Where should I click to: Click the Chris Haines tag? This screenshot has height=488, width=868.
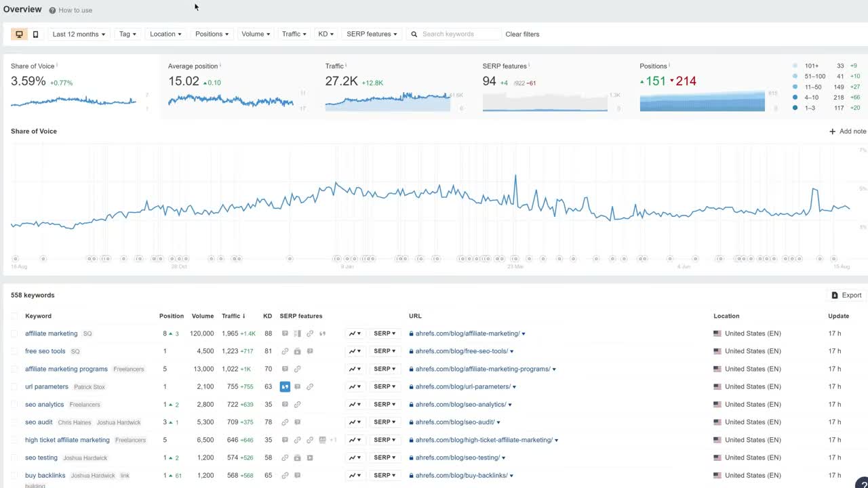pos(74,422)
